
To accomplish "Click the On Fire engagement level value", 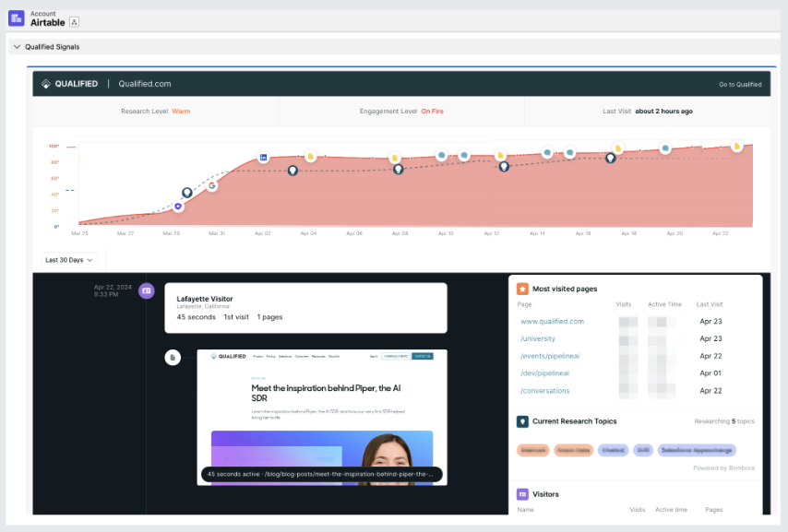I will pyautogui.click(x=432, y=111).
